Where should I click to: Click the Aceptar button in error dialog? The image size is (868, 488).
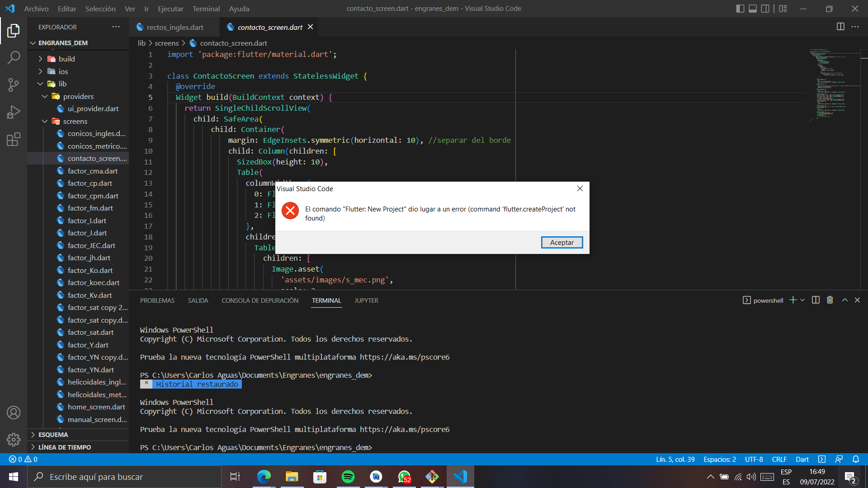tap(562, 243)
